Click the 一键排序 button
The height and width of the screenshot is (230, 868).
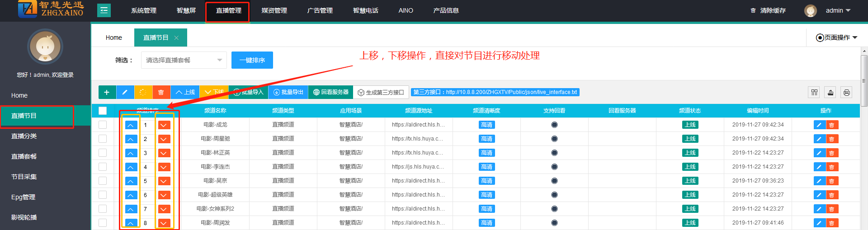pyautogui.click(x=252, y=60)
